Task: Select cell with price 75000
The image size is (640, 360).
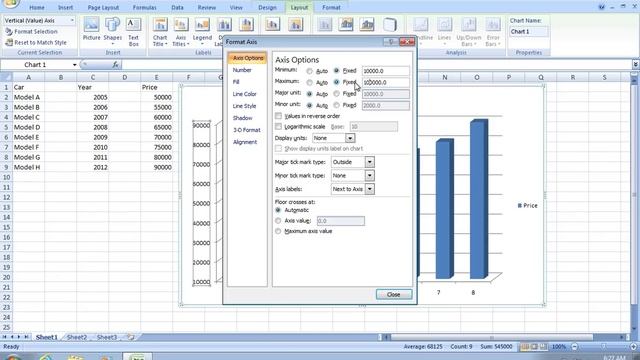Action: click(157, 147)
